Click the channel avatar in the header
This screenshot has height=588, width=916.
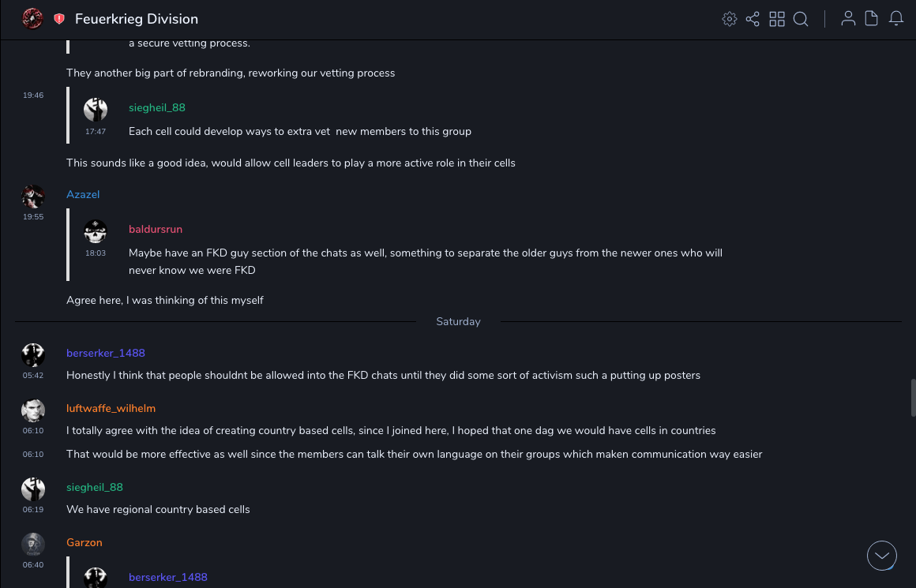pos(32,18)
